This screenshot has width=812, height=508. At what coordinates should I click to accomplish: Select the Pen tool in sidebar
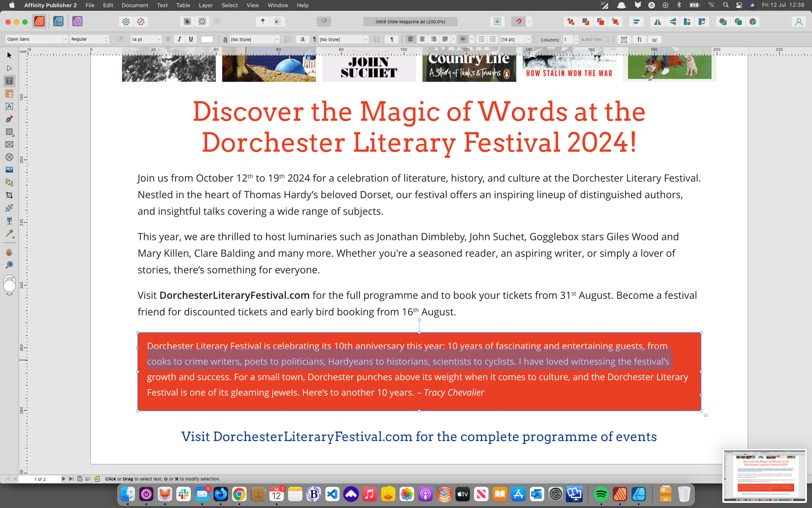[x=9, y=119]
